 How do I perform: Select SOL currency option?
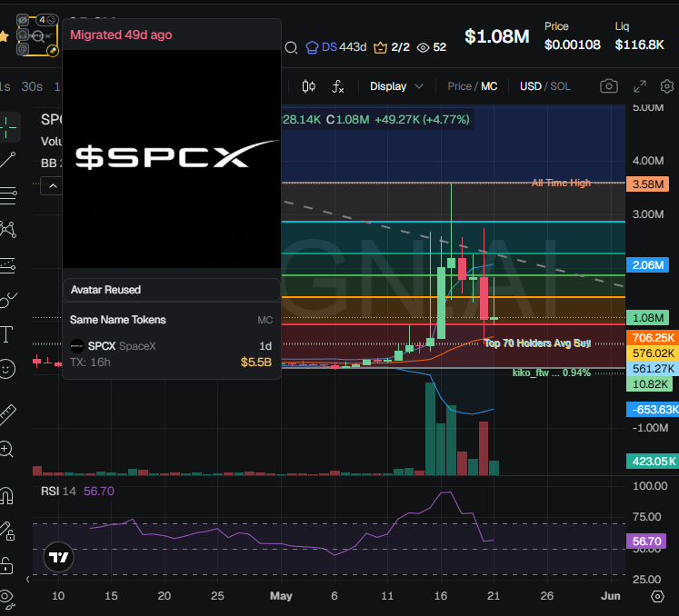coord(560,86)
